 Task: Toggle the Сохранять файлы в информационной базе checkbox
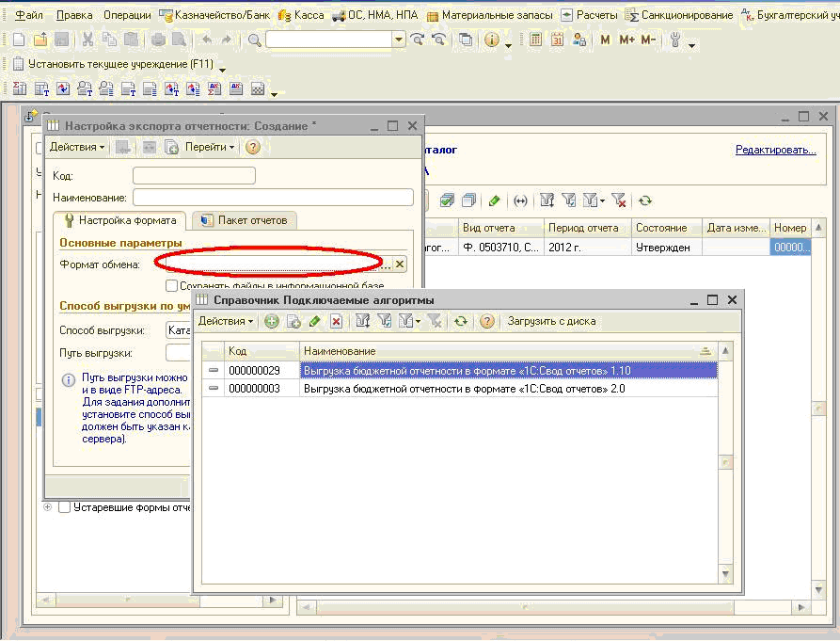pyautogui.click(x=171, y=285)
